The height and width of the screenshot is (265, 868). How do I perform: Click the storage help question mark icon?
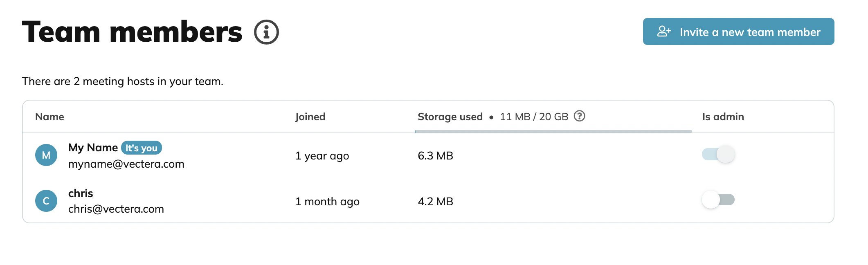coord(579,116)
